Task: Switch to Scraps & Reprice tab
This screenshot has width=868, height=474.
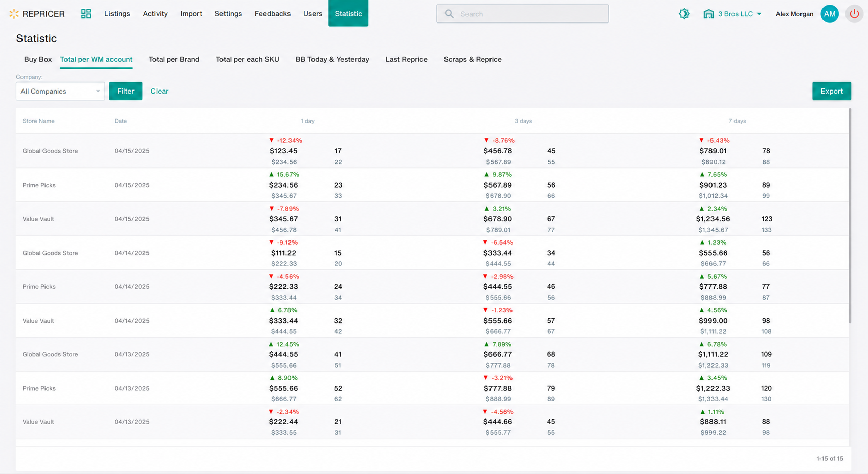Action: pos(473,59)
